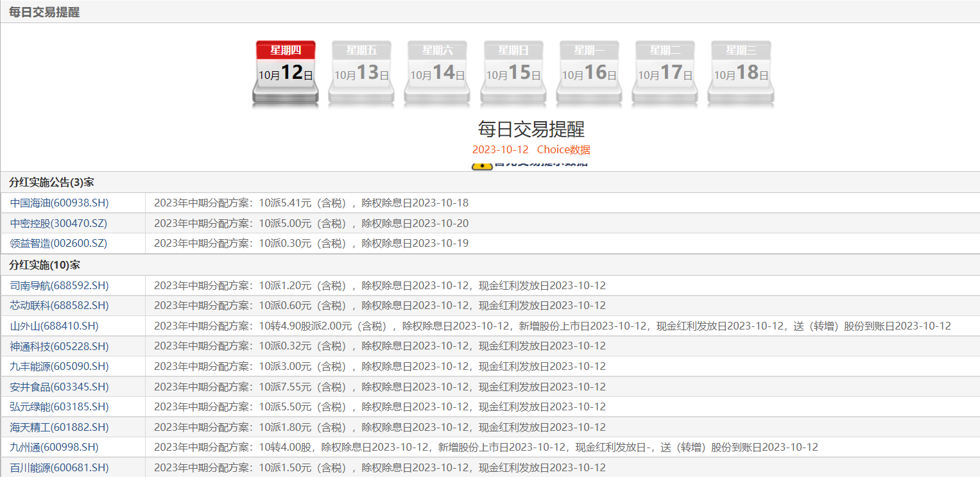Open 中密控股(300470.SZ) stock link
The image size is (980, 477).
click(58, 224)
